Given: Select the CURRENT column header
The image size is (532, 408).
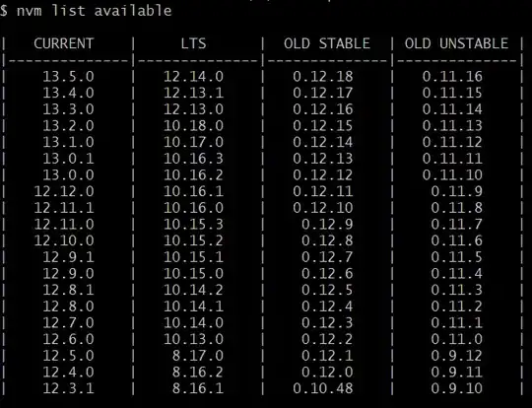Looking at the screenshot, I should click(64, 43).
